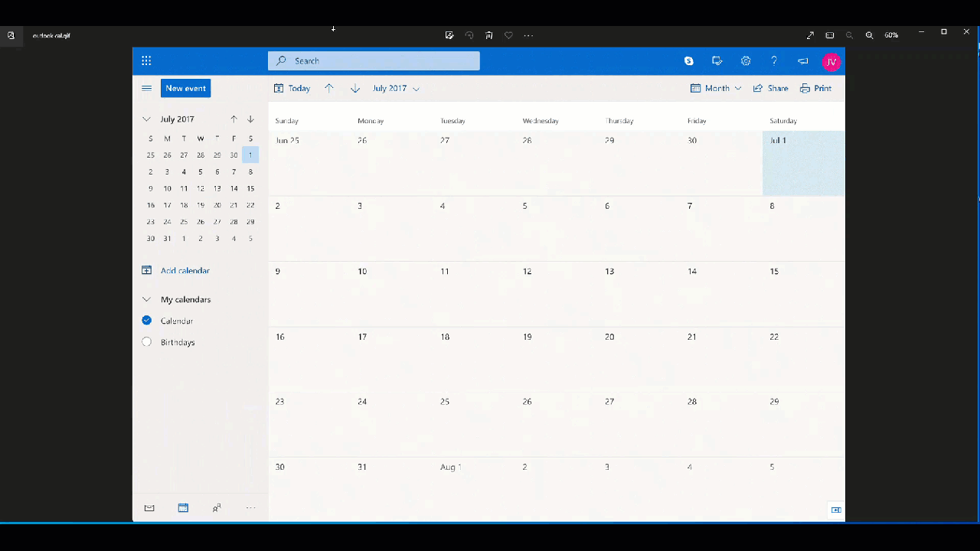Image resolution: width=980 pixels, height=551 pixels.
Task: Select the day cell for July 12
Action: point(557,295)
